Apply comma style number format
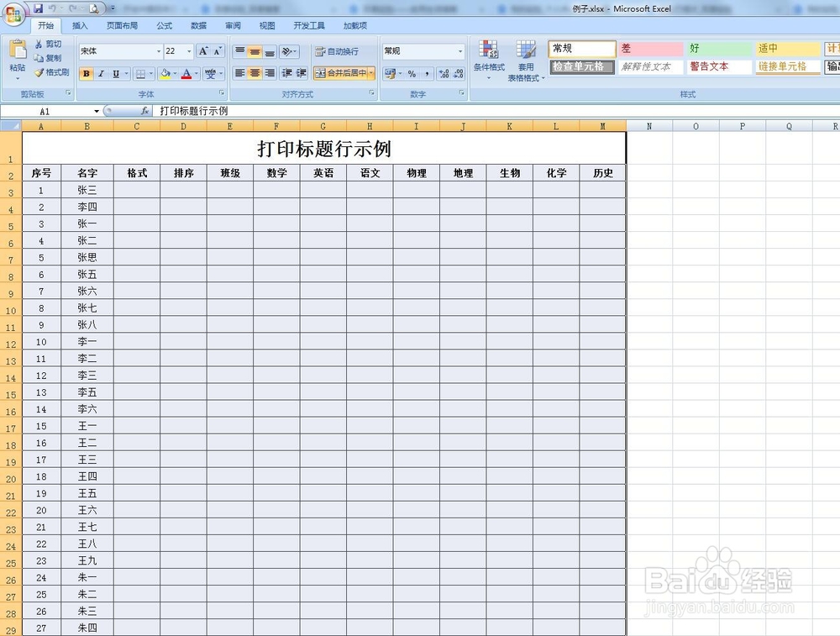The image size is (840, 636). click(x=427, y=73)
